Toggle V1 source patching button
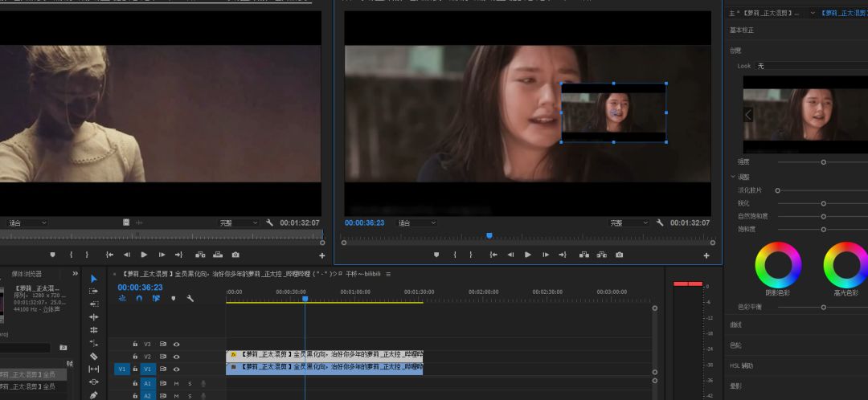 click(x=122, y=369)
